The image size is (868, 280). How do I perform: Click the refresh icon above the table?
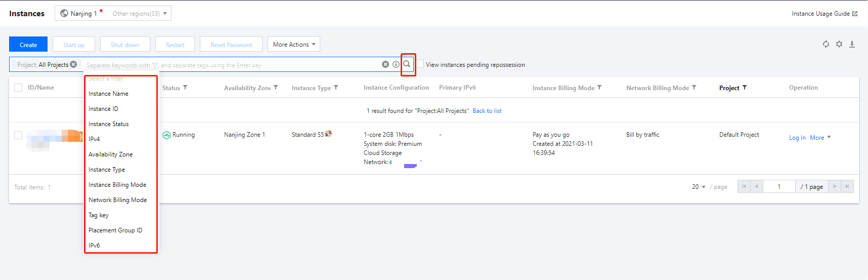826,45
